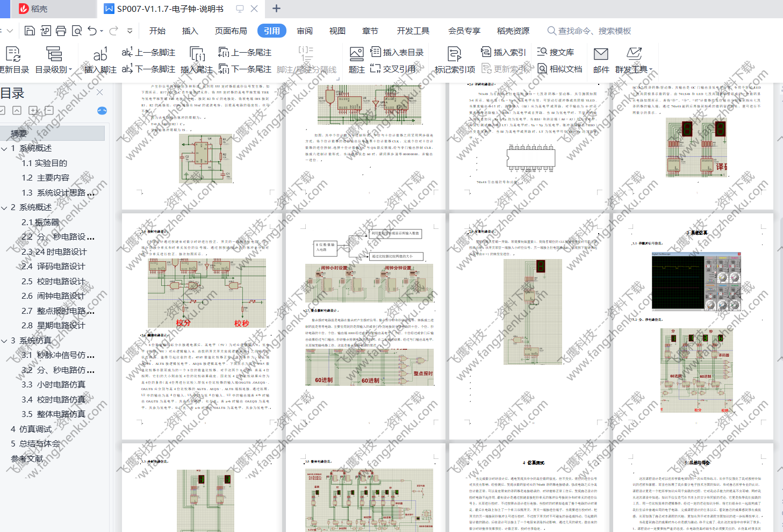Open the 开始 (Home) ribbon tab
Image resolution: width=783 pixels, height=532 pixels.
(157, 31)
